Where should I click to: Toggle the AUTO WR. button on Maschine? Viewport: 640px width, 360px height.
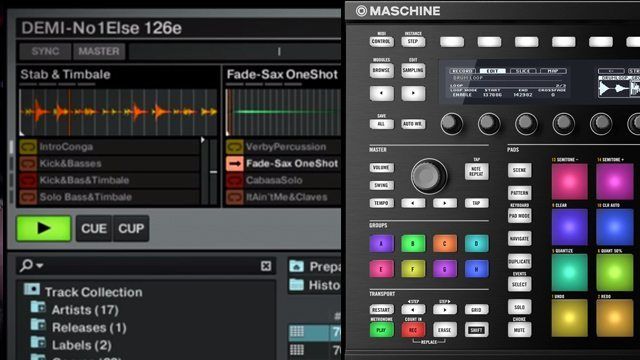coord(413,124)
